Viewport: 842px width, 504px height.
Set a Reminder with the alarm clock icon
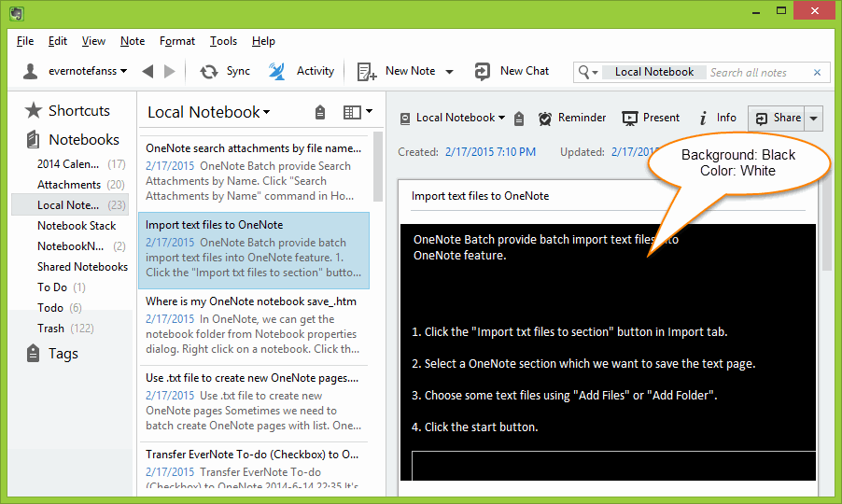[545, 119]
